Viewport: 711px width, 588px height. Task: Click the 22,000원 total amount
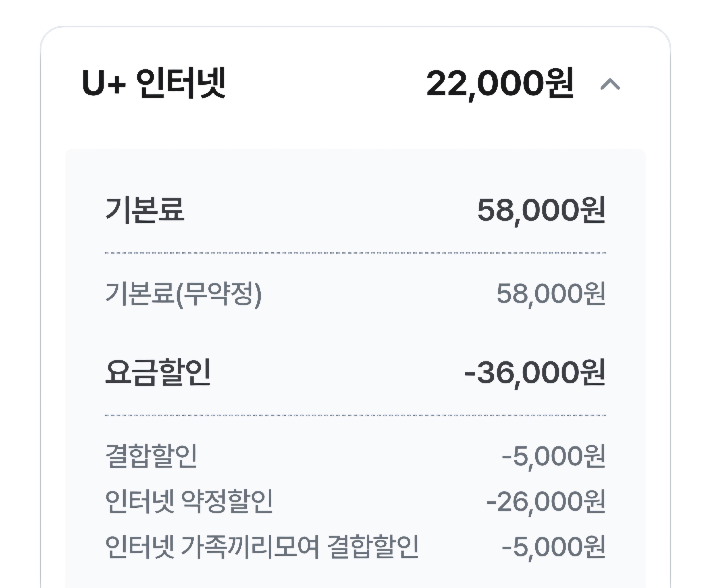pos(499,84)
